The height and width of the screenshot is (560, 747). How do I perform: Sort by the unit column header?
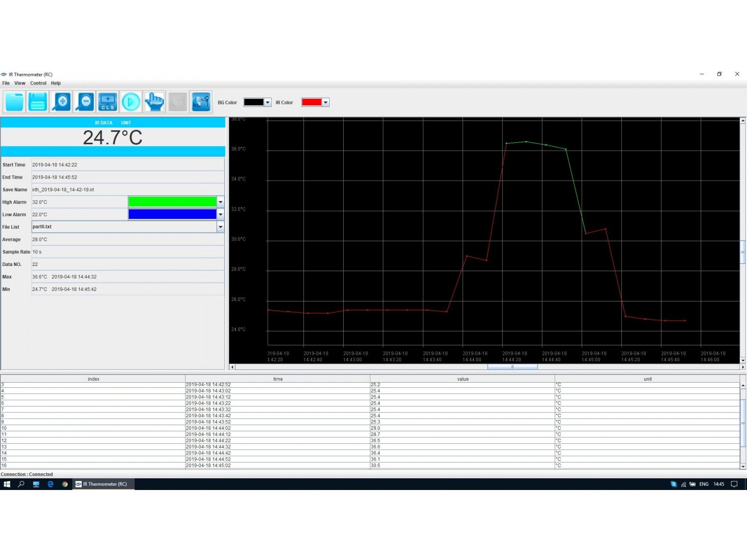click(648, 379)
